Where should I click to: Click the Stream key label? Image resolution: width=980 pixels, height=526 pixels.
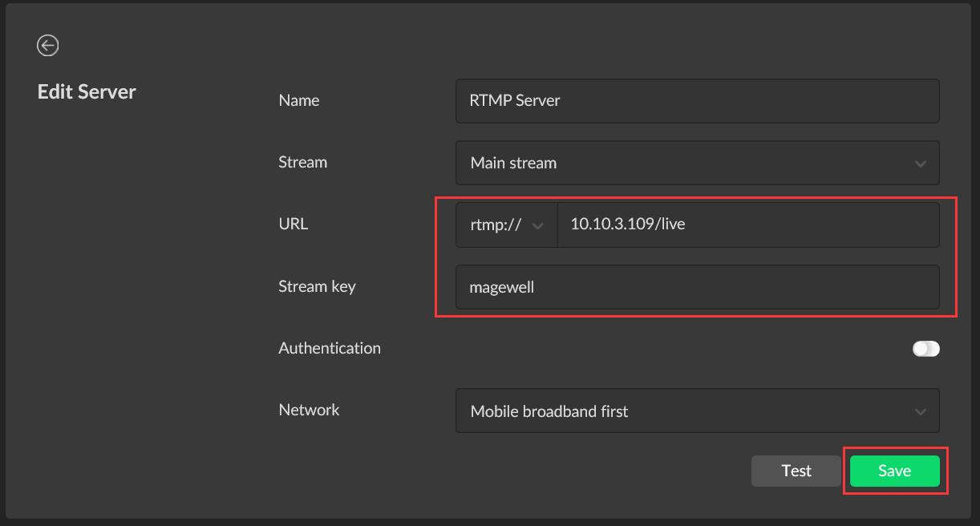coord(317,286)
